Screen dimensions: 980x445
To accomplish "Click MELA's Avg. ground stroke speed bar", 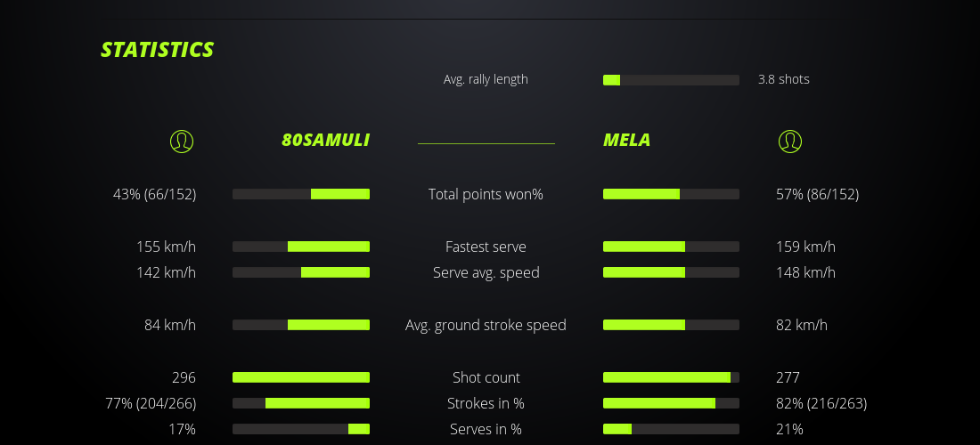I will [671, 325].
